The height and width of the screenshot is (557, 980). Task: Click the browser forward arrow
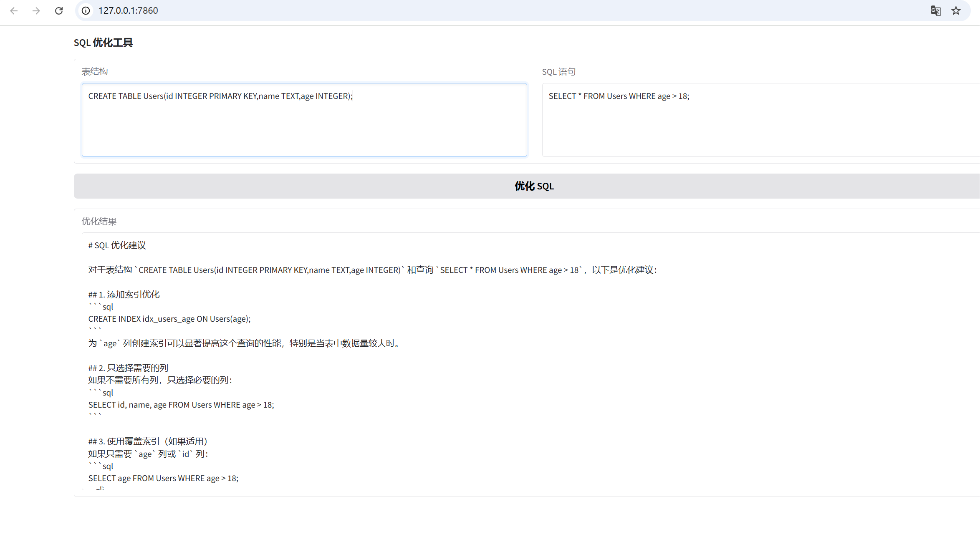36,11
